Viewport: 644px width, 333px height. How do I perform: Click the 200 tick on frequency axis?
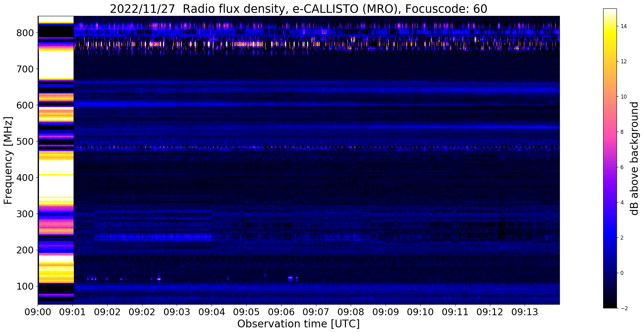click(25, 250)
